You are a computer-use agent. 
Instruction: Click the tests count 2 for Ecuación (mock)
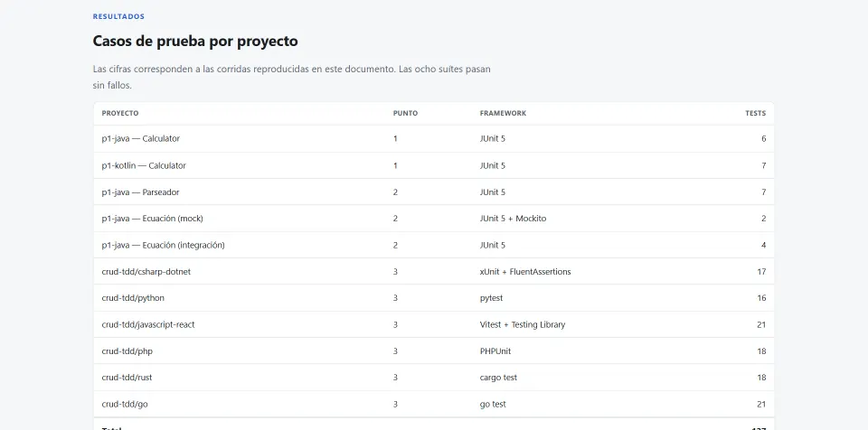click(x=763, y=219)
